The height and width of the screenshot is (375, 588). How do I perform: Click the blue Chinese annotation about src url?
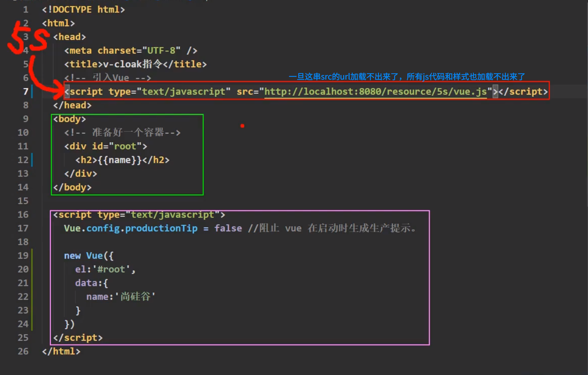(x=406, y=77)
